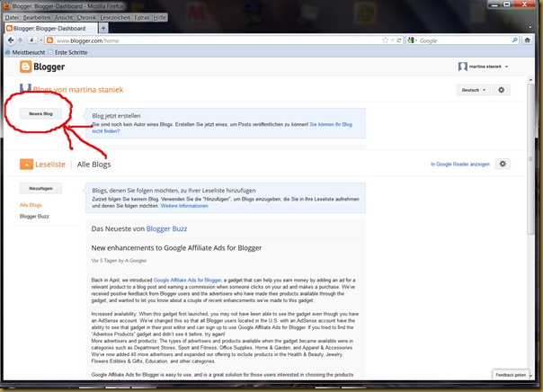Select the Alle Blogs sidebar item

[31, 205]
